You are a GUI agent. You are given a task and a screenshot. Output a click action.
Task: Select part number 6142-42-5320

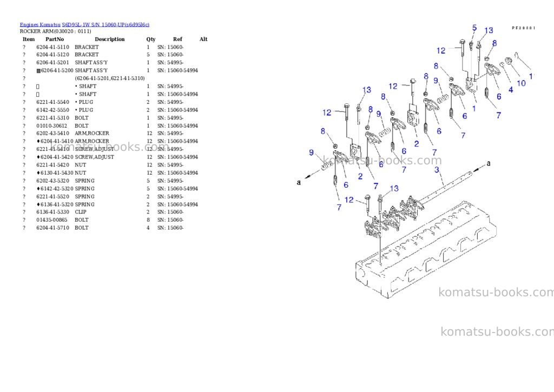[57, 189]
